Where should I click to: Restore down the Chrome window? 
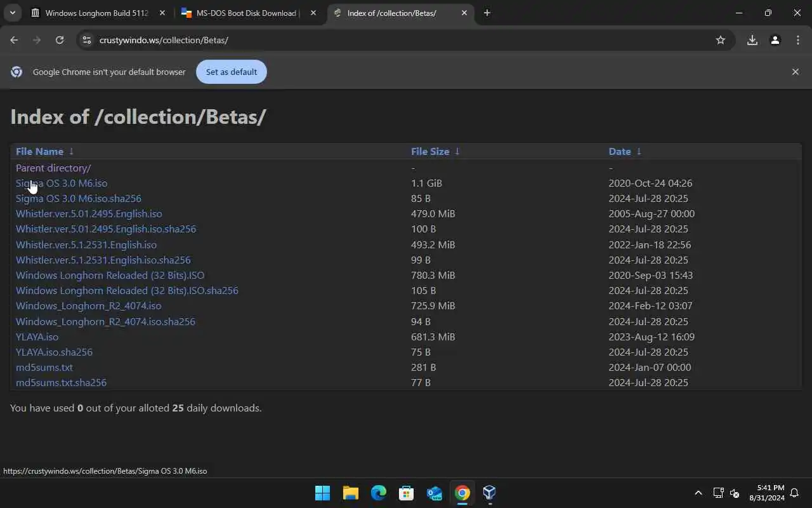tap(768, 13)
